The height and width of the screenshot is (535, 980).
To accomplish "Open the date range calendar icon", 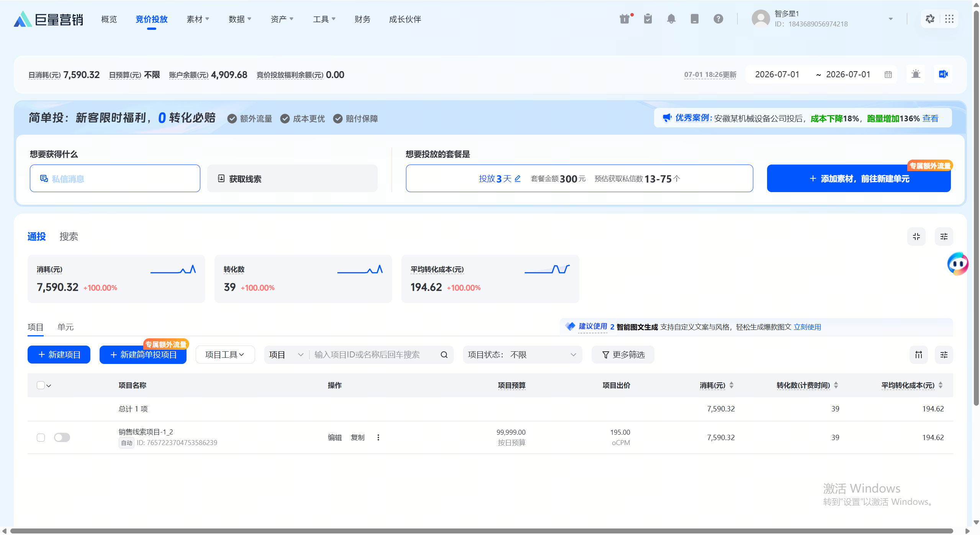I will (888, 75).
